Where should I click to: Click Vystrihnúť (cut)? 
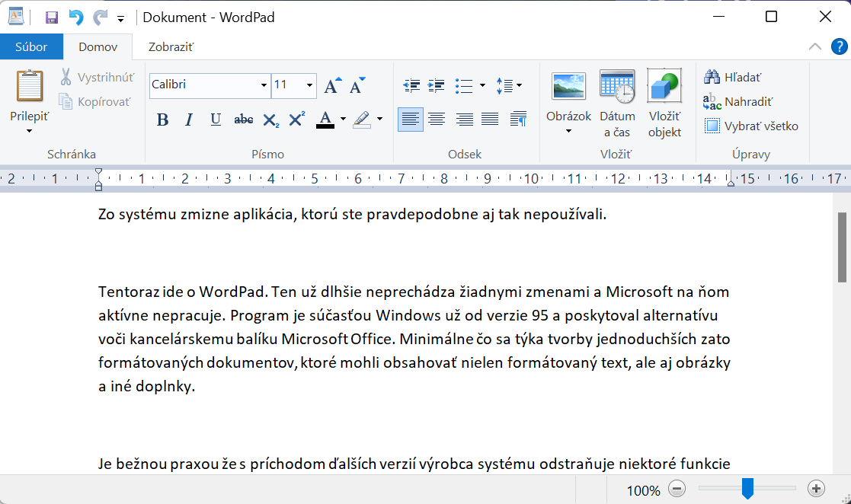98,77
